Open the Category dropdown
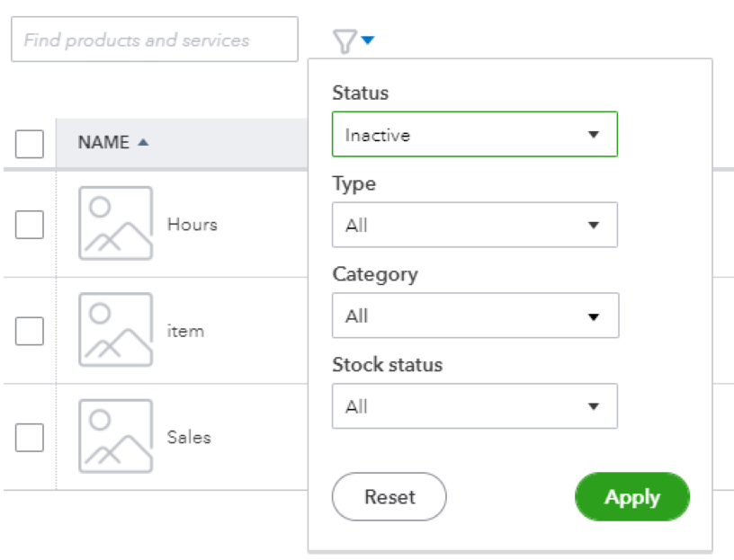 474,316
